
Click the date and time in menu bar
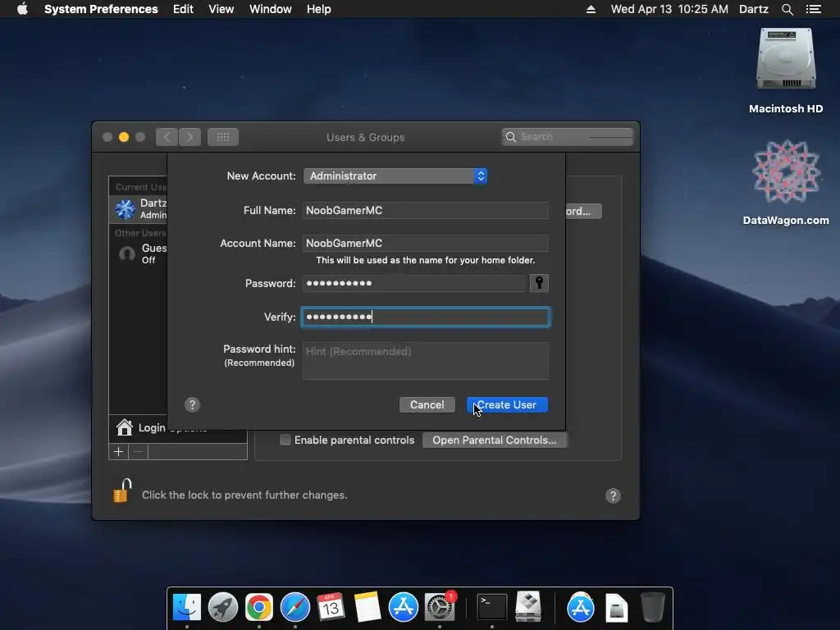(x=669, y=9)
